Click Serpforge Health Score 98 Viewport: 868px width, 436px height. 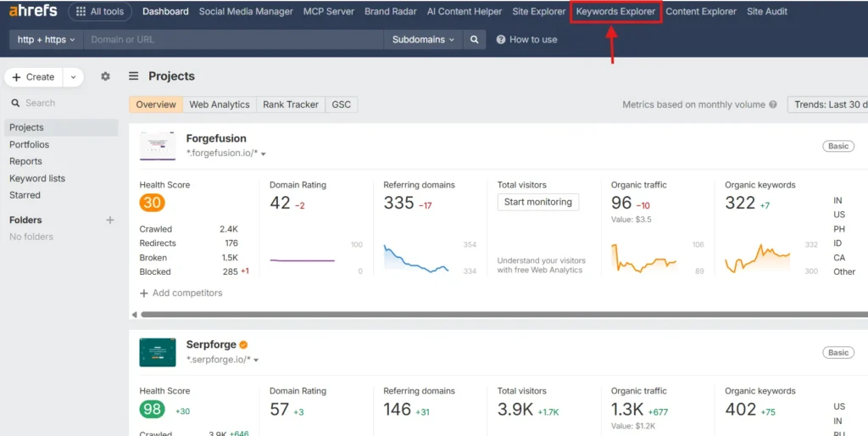(x=152, y=410)
